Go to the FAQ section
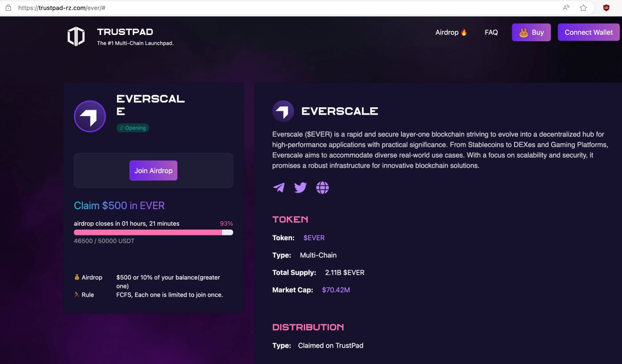This screenshot has width=622, height=364. tap(491, 33)
